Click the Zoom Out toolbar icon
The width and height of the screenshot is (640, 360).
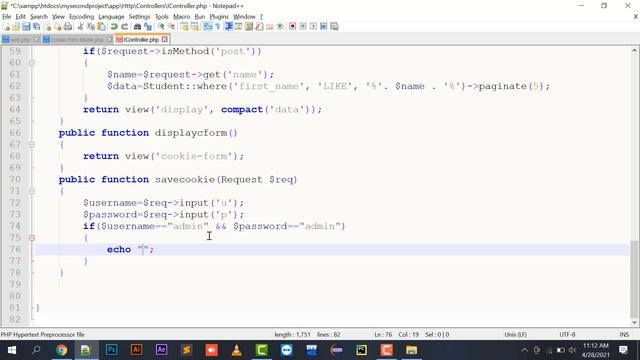(171, 27)
